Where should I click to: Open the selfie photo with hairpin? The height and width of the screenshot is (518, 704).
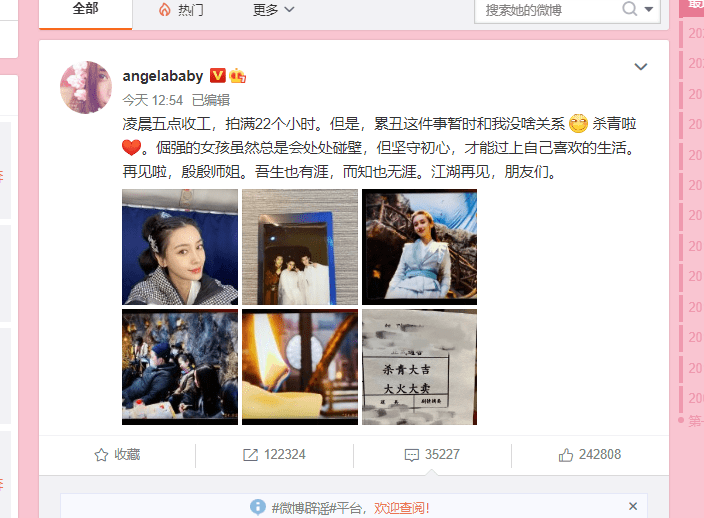point(180,247)
